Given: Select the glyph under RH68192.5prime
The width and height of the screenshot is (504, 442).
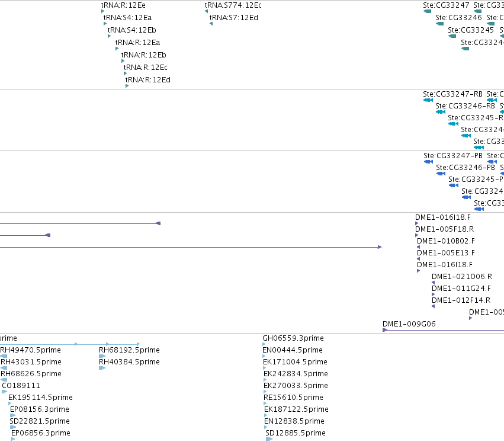Looking at the screenshot, I should tap(102, 356).
